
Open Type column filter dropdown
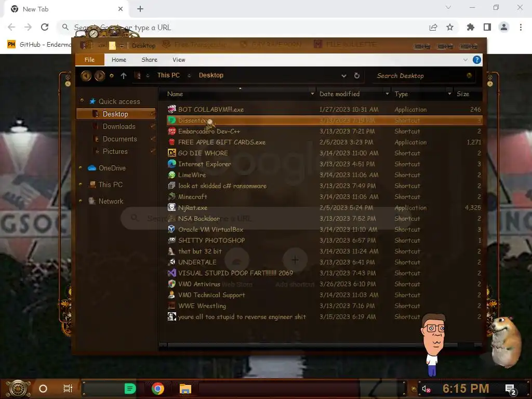pos(449,94)
